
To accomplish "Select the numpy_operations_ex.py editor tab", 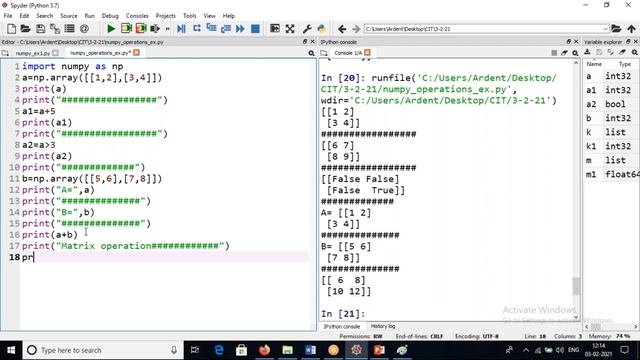I will pos(100,53).
